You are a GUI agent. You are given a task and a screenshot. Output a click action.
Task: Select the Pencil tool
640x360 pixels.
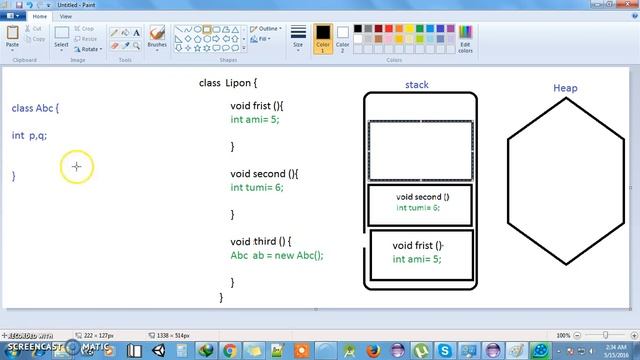(114, 33)
